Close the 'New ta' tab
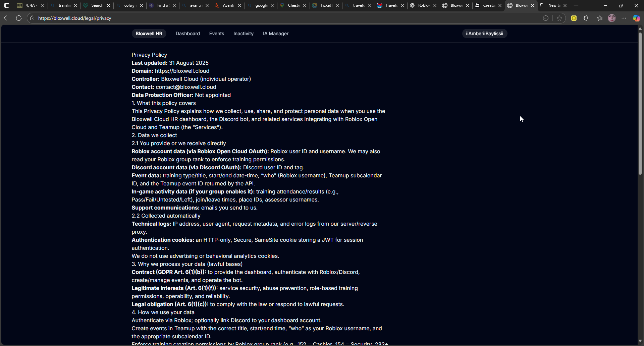This screenshot has height=346, width=644. pyautogui.click(x=565, y=6)
